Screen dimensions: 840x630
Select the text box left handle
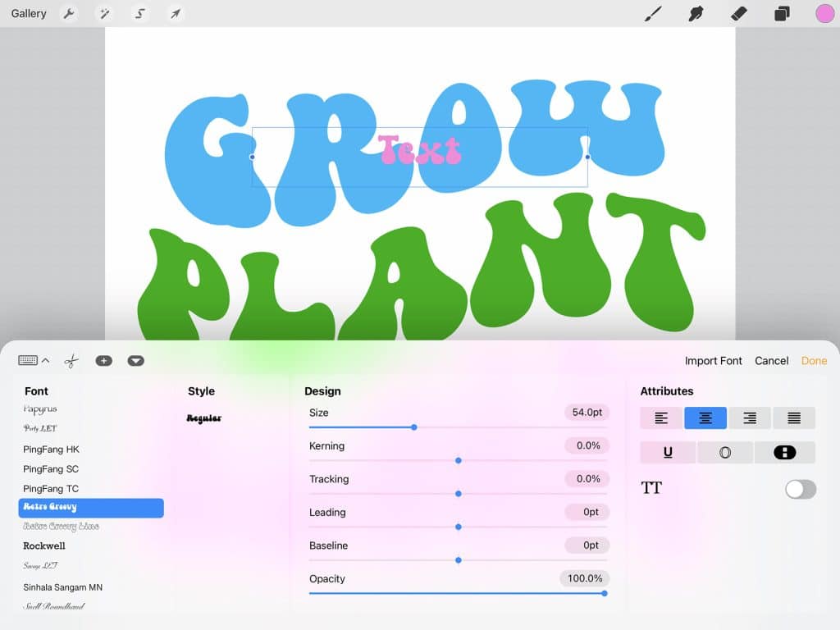(x=253, y=157)
